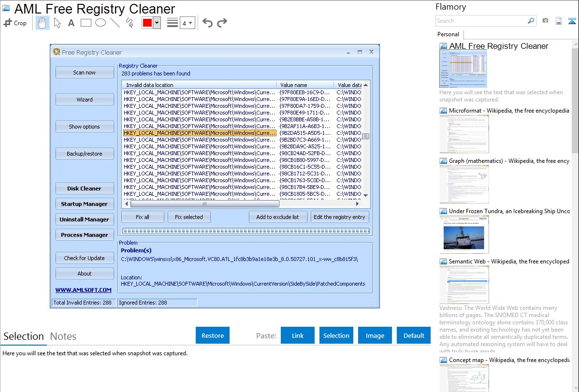Select the highlighted row {9B2DA515-A5D5-1...
The width and height of the screenshot is (579, 392).
point(242,133)
